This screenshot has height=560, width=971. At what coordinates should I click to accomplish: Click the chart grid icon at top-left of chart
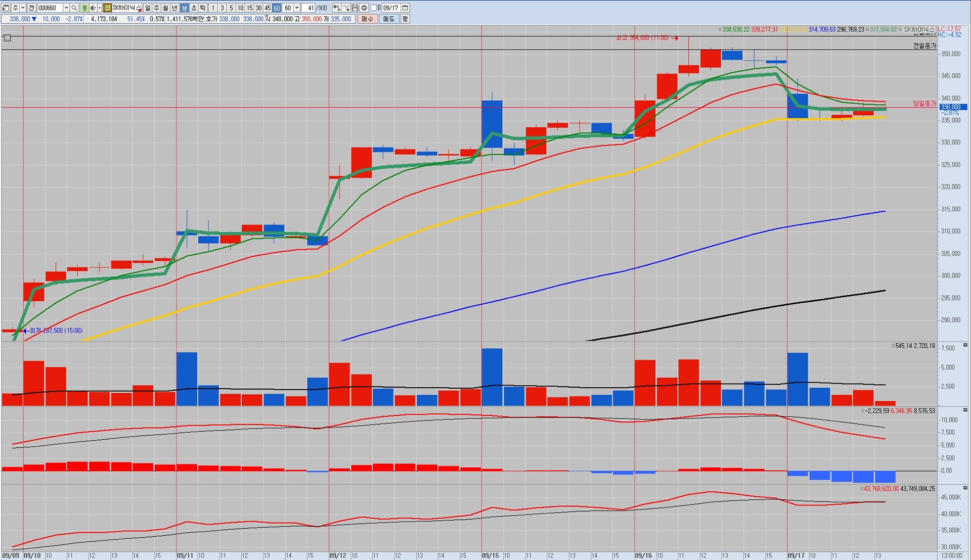click(x=7, y=38)
